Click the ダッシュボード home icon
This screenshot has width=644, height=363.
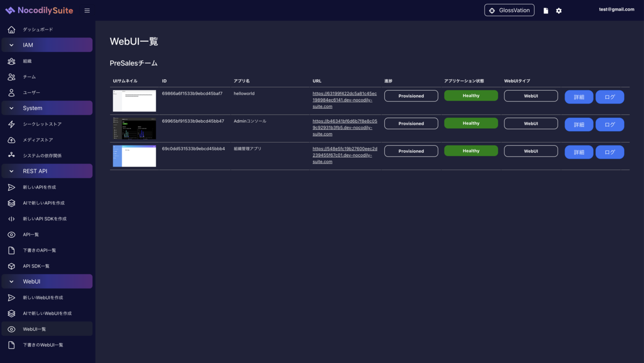[x=11, y=29]
